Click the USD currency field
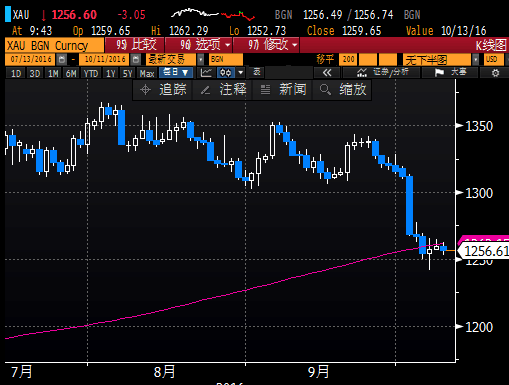The image size is (509, 385). (x=494, y=60)
